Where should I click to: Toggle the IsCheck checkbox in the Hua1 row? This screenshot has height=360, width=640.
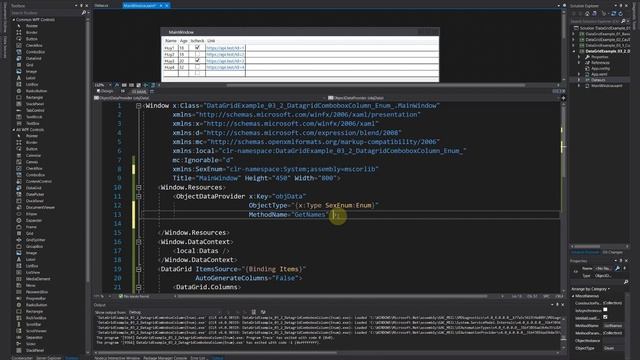[197, 47]
